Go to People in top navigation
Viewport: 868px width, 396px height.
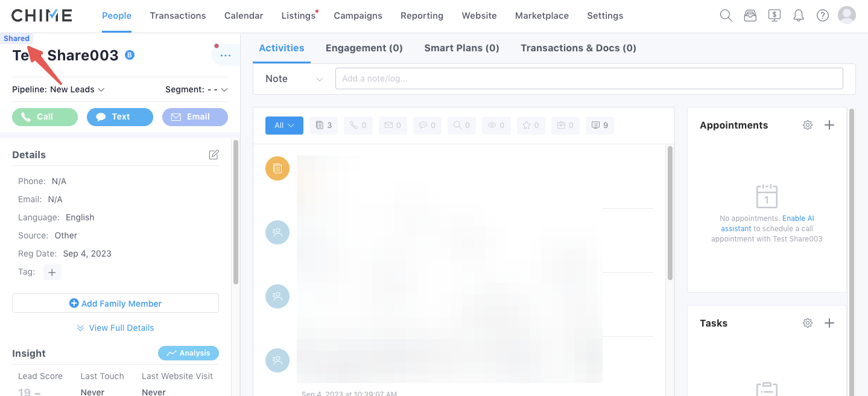[x=116, y=16]
